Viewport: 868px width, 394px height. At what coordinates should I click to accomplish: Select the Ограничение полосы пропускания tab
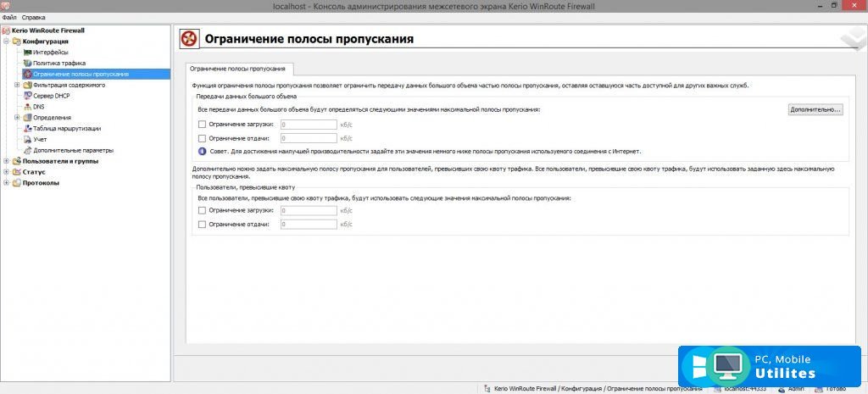239,69
